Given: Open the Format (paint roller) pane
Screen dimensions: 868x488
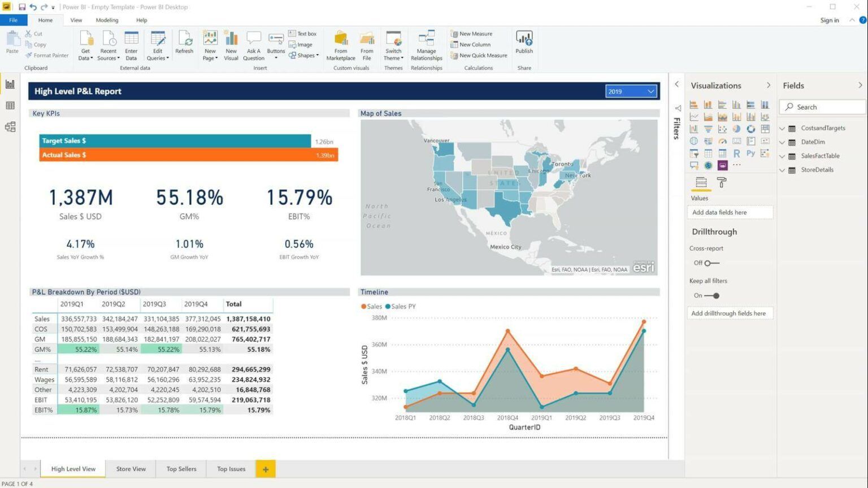Looking at the screenshot, I should (722, 182).
